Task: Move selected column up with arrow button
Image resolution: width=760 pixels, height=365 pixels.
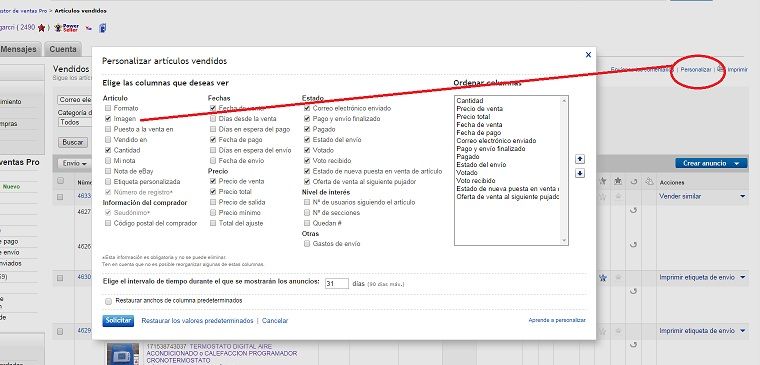Action: (580, 159)
